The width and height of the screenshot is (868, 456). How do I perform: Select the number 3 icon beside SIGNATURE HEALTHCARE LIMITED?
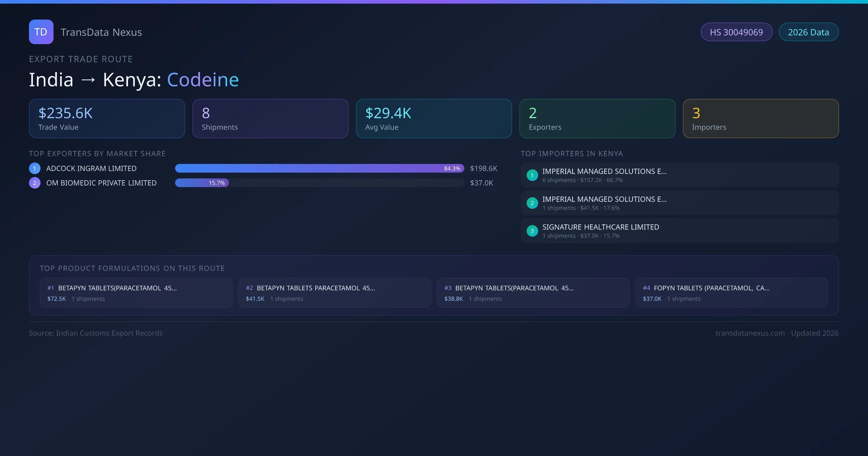click(532, 231)
